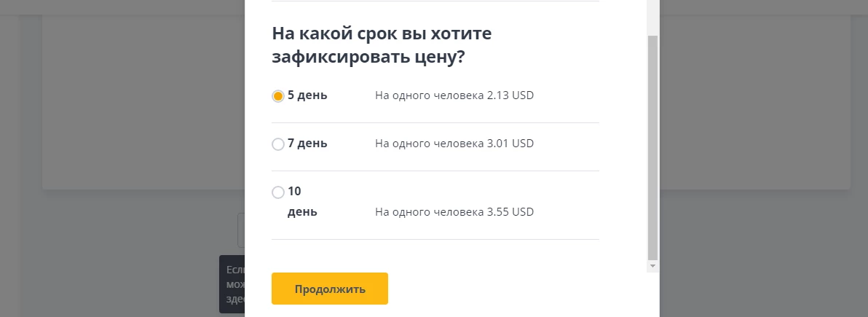Click the number '10' option label
Image resolution: width=868 pixels, height=317 pixels.
[294, 191]
